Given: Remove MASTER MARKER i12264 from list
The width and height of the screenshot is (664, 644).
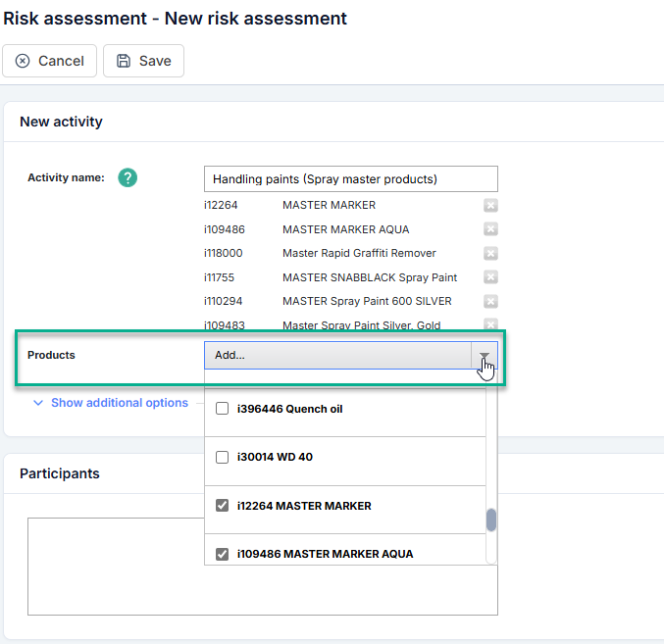Looking at the screenshot, I should click(x=490, y=205).
